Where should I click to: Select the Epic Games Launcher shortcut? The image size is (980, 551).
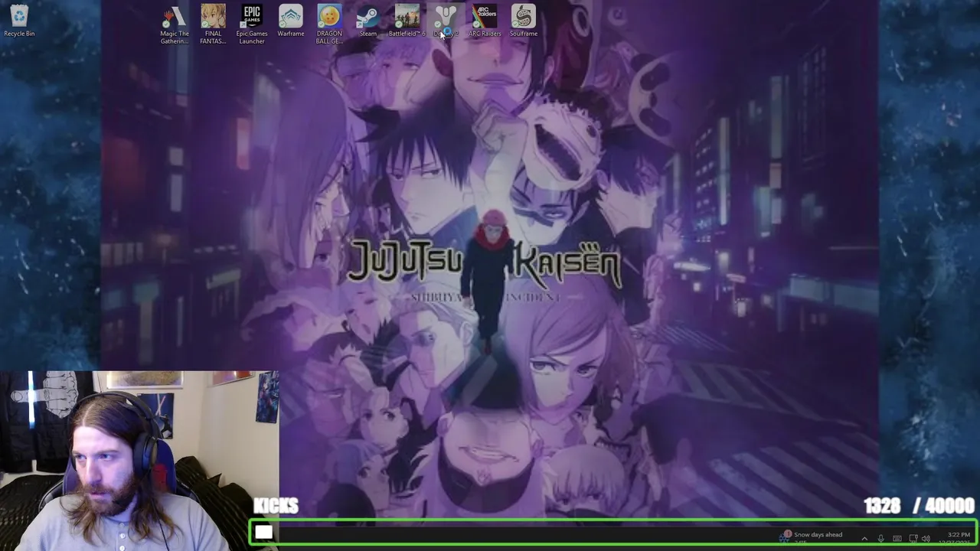click(x=252, y=24)
